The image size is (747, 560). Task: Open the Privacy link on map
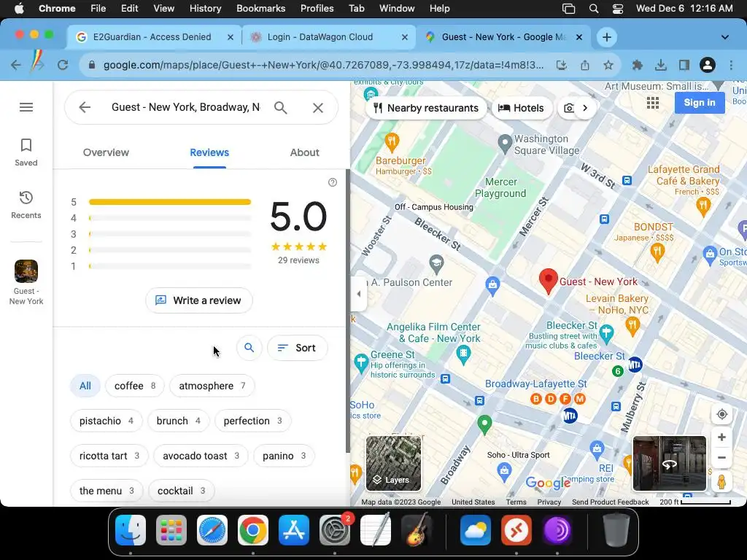(549, 502)
